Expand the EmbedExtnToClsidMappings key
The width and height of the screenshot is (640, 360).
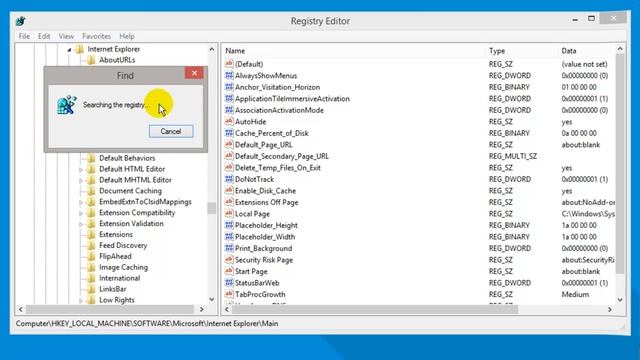pyautogui.click(x=81, y=202)
